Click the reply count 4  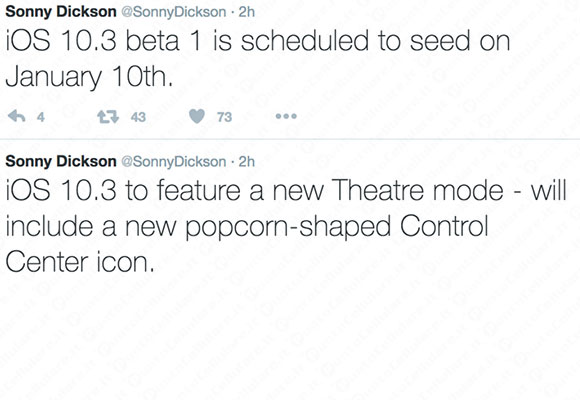click(41, 117)
